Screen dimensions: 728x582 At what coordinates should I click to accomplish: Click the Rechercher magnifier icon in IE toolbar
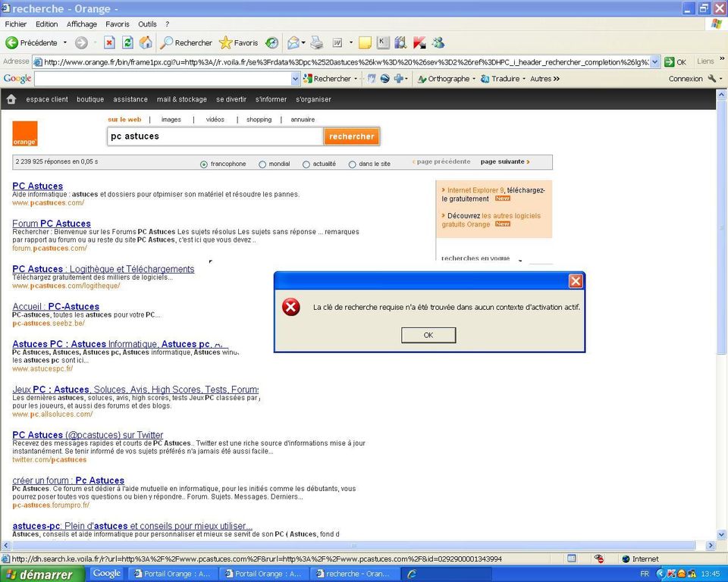pyautogui.click(x=166, y=42)
